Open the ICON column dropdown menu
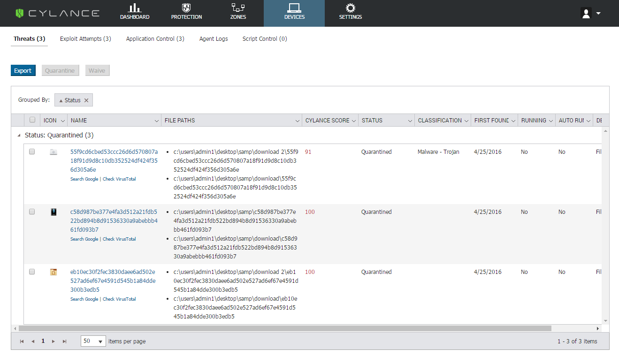The height and width of the screenshot is (364, 619). (x=62, y=121)
